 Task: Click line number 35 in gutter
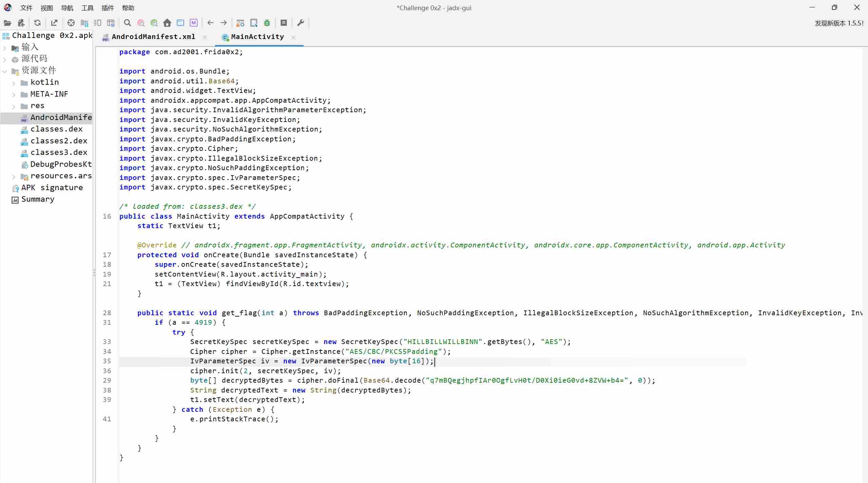(107, 361)
